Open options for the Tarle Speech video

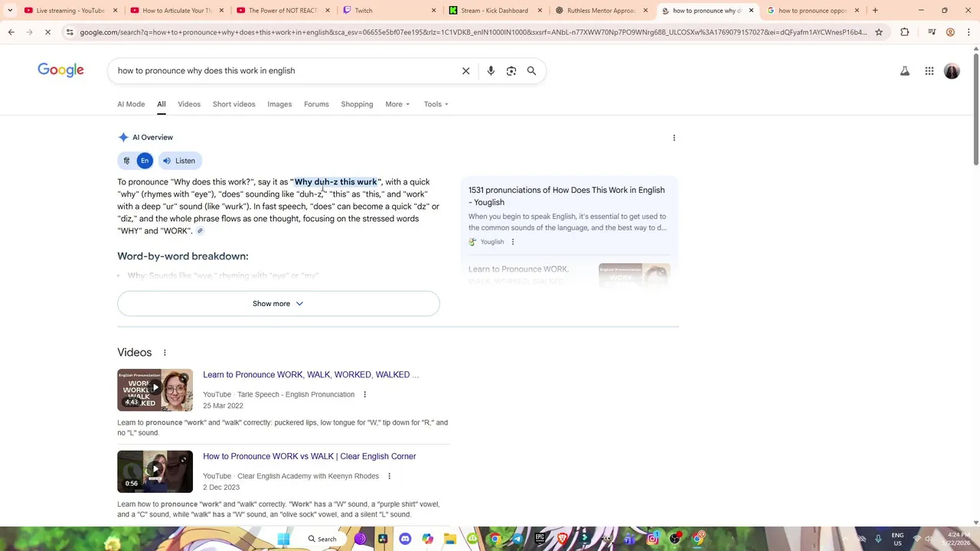(x=364, y=395)
